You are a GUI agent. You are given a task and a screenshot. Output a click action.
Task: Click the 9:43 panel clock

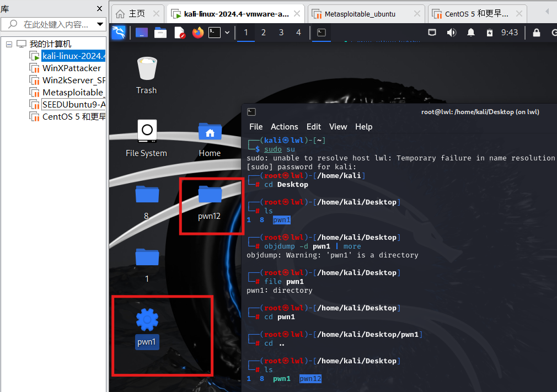coord(510,33)
